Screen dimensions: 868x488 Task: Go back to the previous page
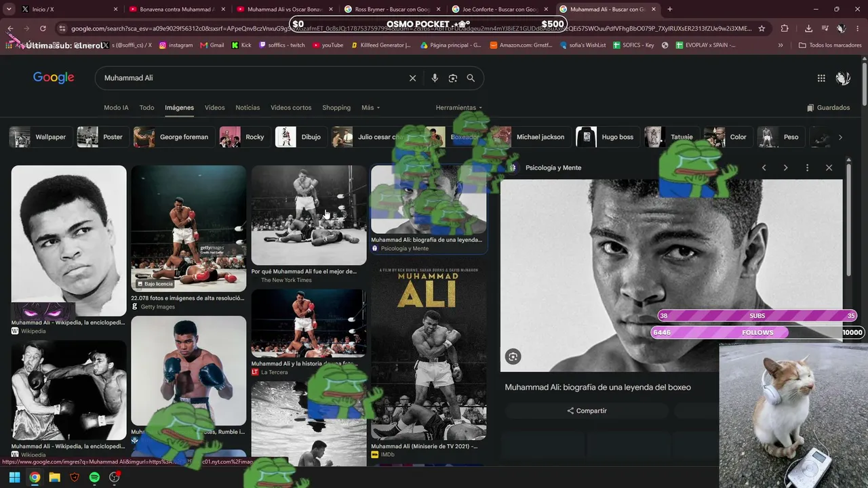click(10, 28)
